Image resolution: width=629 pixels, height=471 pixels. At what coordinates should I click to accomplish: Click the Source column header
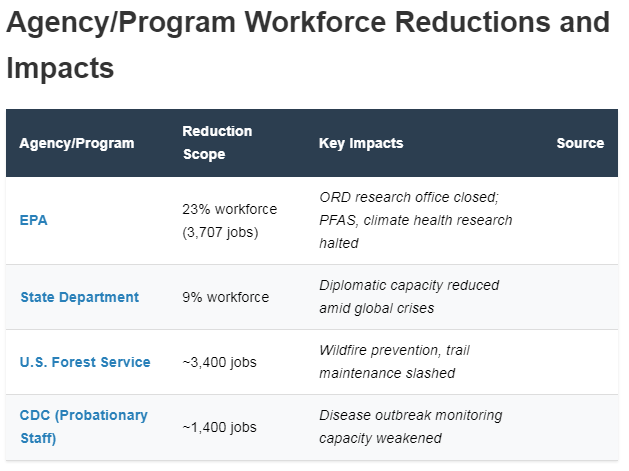tap(580, 143)
